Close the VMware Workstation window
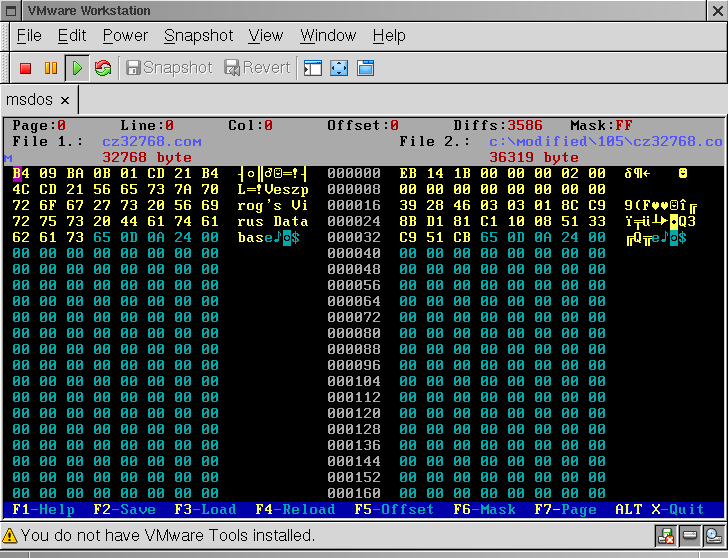Viewport: 728px width, 558px height. point(717,11)
